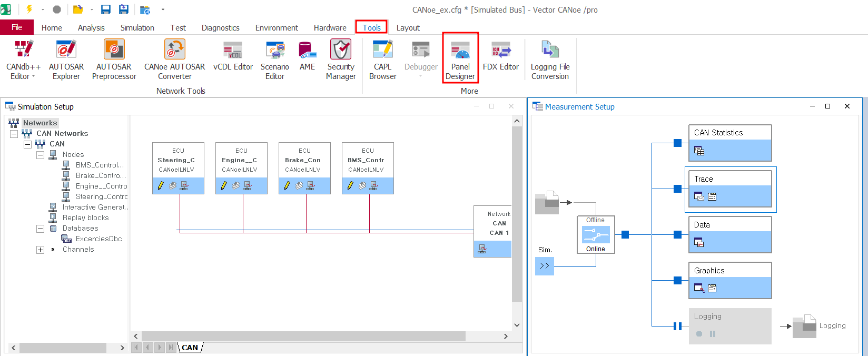Open Logging File Conversion tool
Screen dimensions: 868x356
(550, 60)
